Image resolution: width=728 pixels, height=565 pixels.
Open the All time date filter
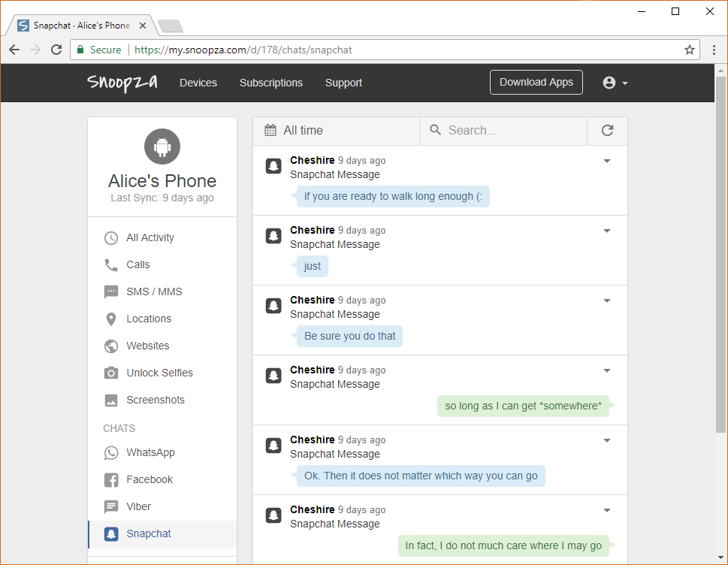337,131
